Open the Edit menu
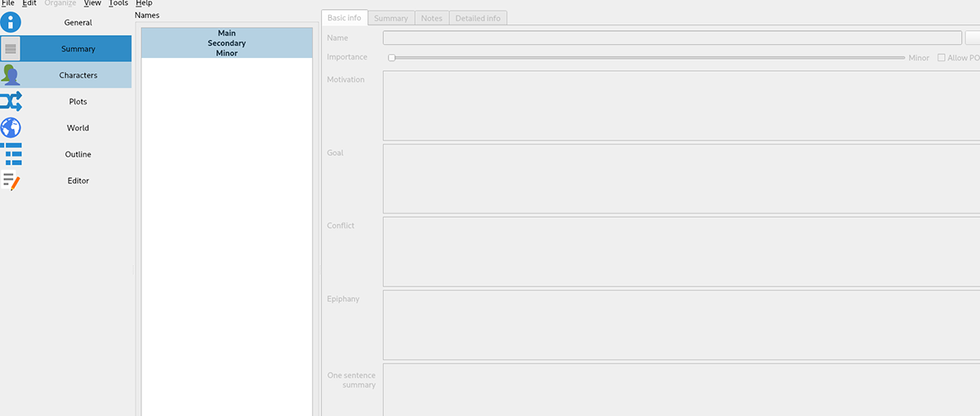The height and width of the screenshot is (416, 980). [x=29, y=3]
